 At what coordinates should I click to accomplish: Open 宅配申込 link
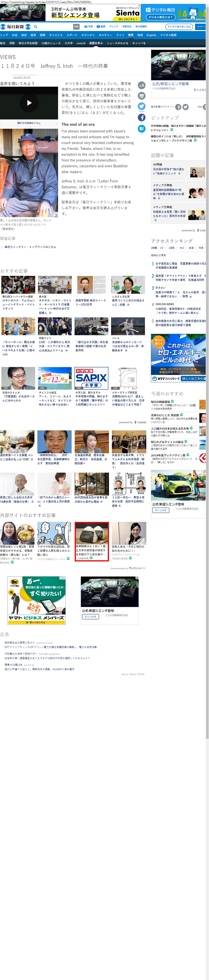point(127,27)
